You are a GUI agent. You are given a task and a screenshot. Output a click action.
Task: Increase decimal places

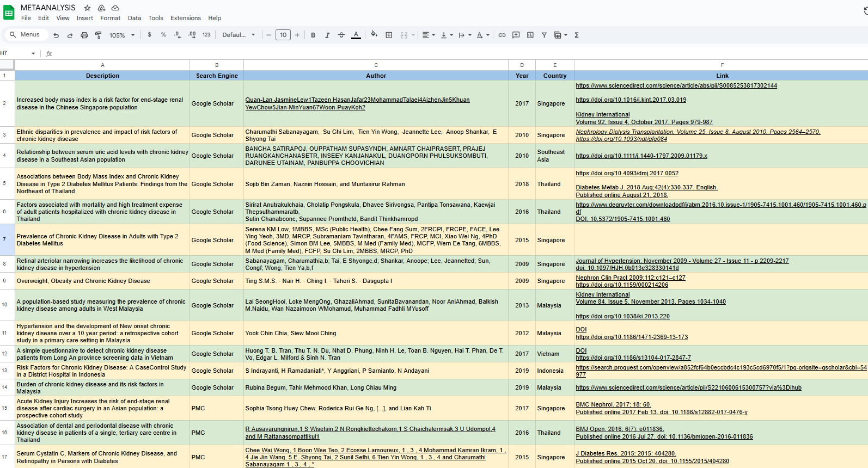(192, 35)
